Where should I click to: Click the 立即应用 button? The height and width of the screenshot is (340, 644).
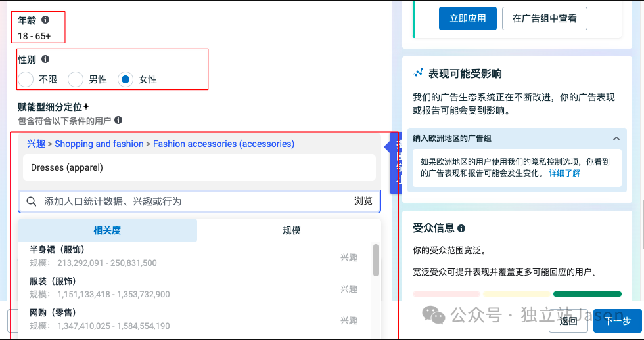click(467, 18)
